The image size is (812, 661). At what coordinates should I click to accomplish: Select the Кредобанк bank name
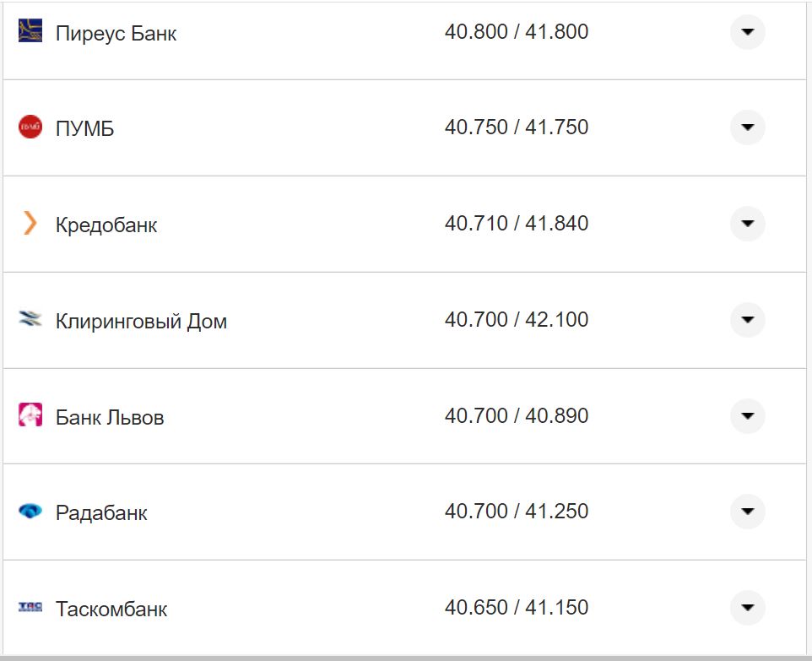(106, 225)
